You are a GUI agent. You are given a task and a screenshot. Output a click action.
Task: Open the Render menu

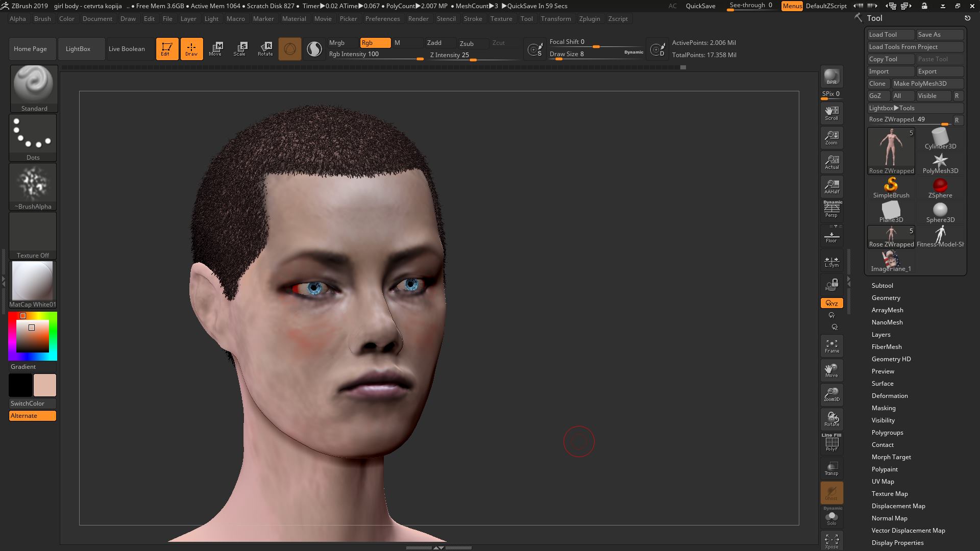point(418,19)
